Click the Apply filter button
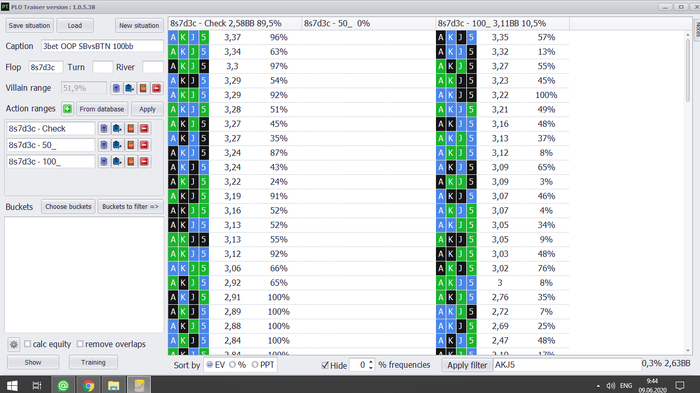Viewport: 700px width, 393px height. pos(467,365)
